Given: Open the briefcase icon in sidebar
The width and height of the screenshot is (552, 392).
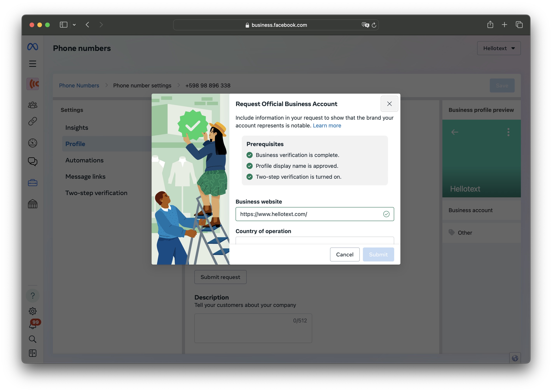Looking at the screenshot, I should pyautogui.click(x=33, y=183).
